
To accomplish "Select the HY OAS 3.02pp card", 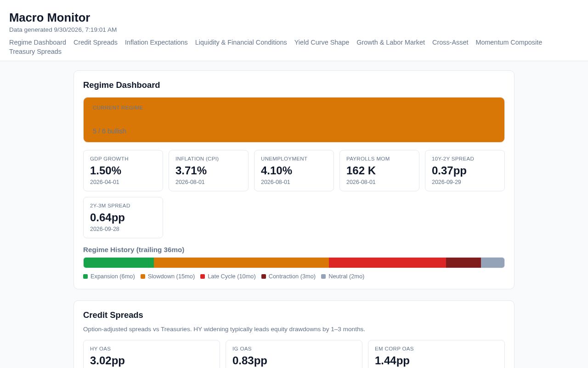I will [x=152, y=354].
